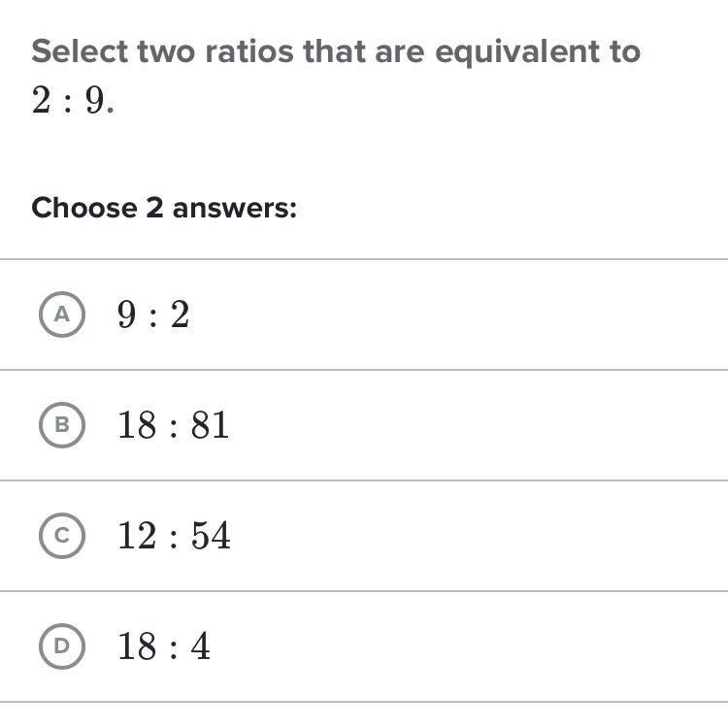
Task: Select the circle marked A
Action: click(x=62, y=314)
